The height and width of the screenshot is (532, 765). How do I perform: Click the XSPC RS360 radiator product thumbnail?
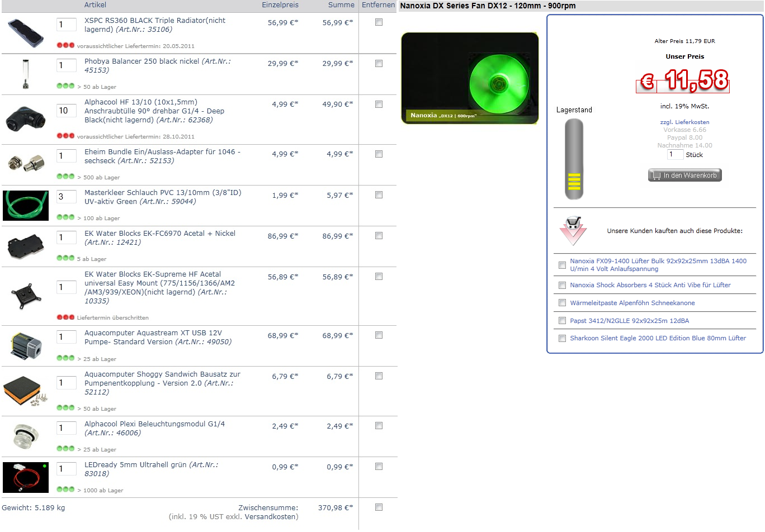point(26,33)
